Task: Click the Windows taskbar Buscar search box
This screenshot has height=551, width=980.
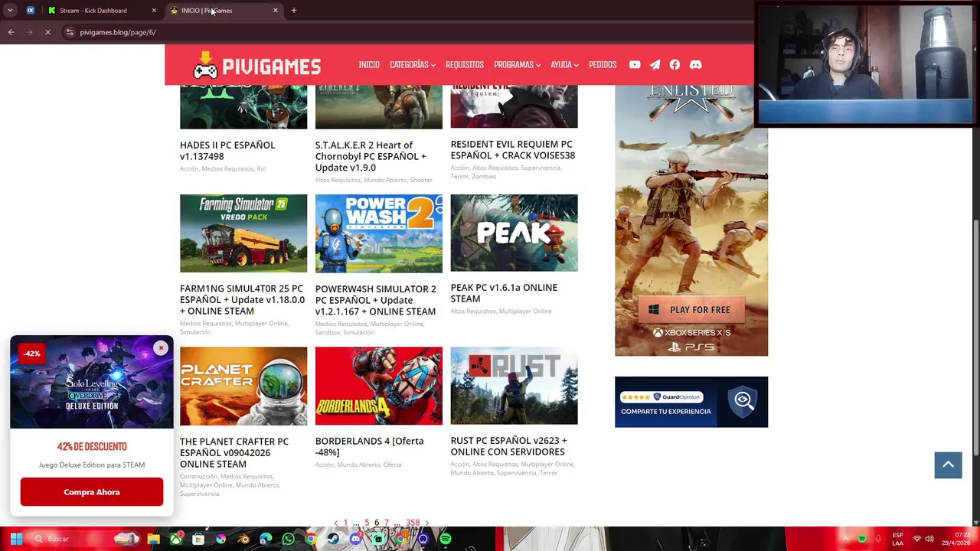Action: [x=84, y=539]
